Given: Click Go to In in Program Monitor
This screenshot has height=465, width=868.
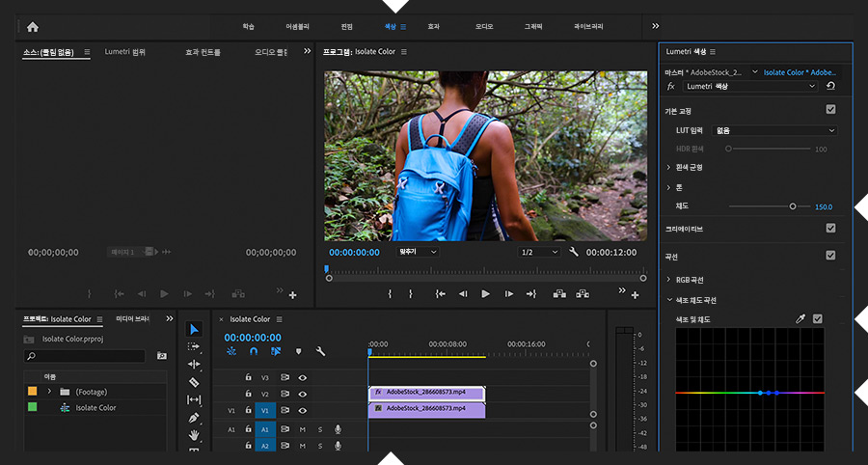Looking at the screenshot, I should (x=441, y=294).
